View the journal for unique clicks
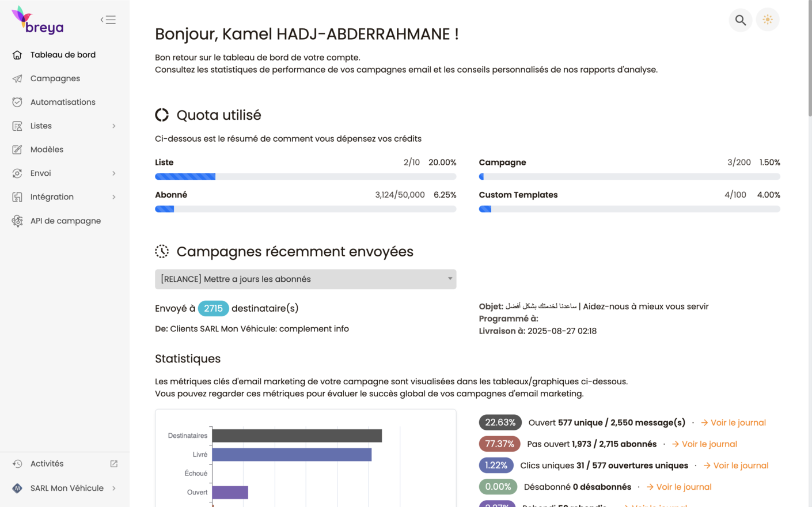Viewport: 812px width, 507px height. coord(735,466)
